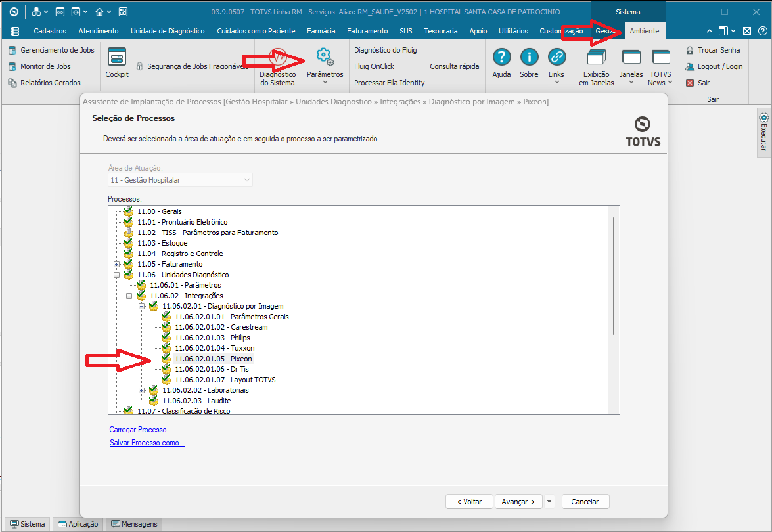Select 11.01 - Prontuário Eletrônico item
Viewport: 772px width, 532px height.
pyautogui.click(x=182, y=222)
